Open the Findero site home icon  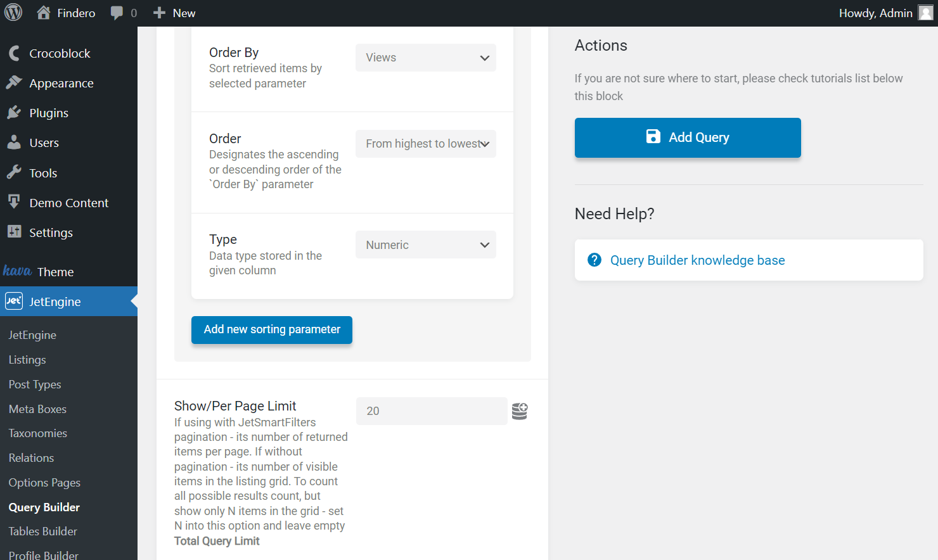pyautogui.click(x=44, y=13)
